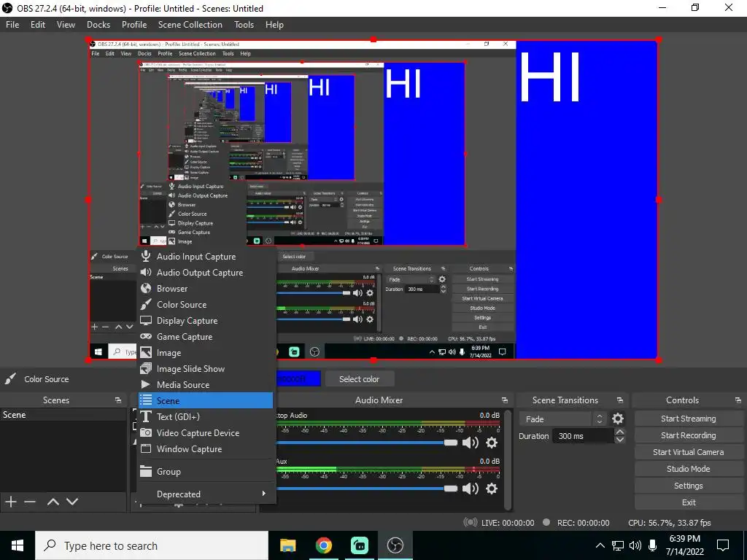Screen dimensions: 747x560
Task: Remove the selected scene with minus icon
Action: coord(30,502)
